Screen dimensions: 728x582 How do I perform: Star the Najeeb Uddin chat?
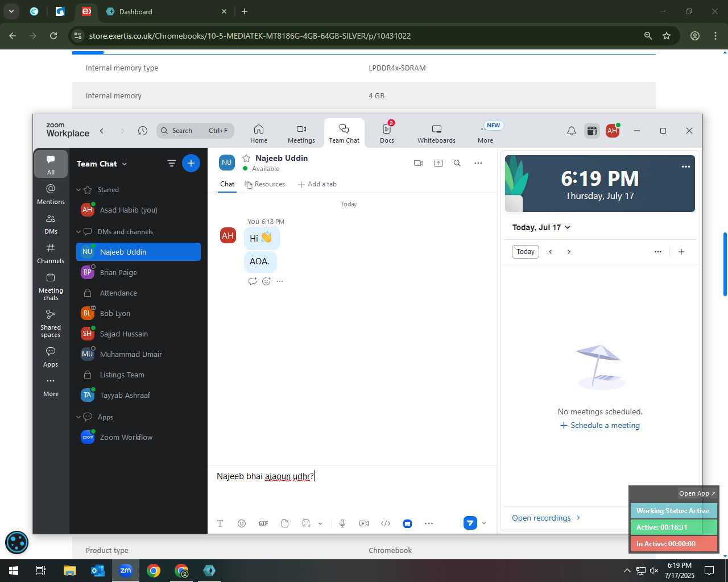246,158
